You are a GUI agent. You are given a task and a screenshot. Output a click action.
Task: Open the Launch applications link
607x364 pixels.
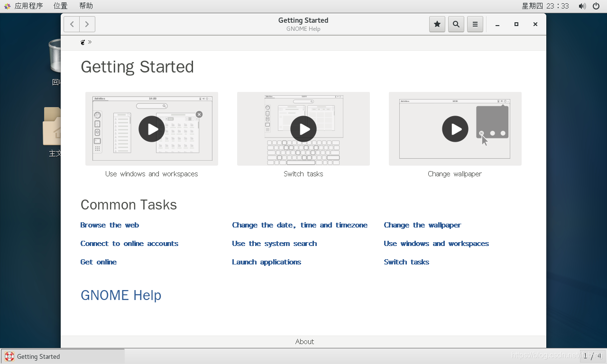coord(267,262)
